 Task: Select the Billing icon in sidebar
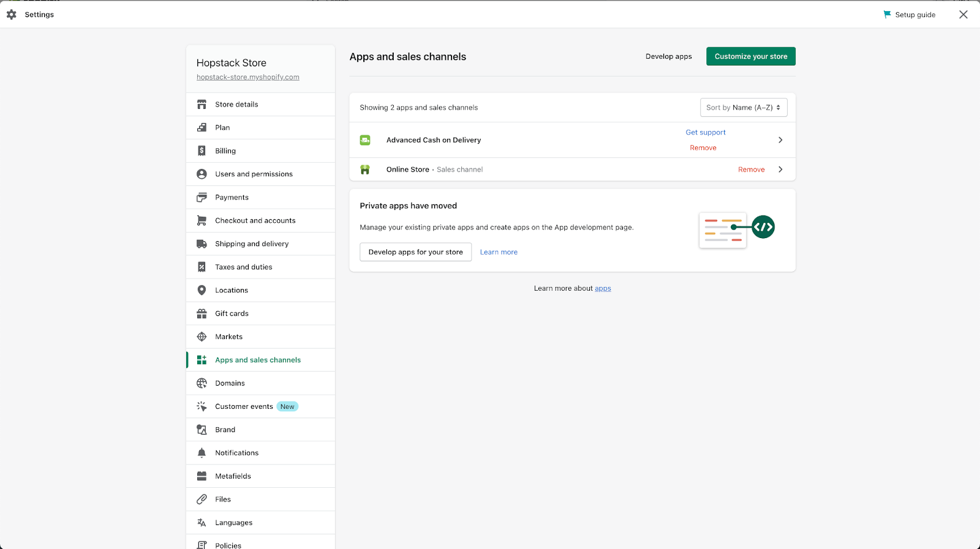[202, 151]
